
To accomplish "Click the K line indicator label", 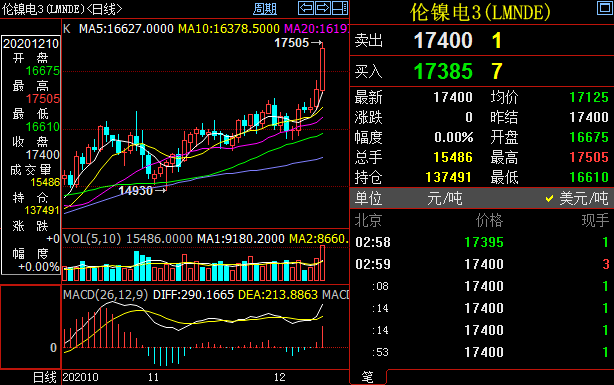I will [67, 28].
